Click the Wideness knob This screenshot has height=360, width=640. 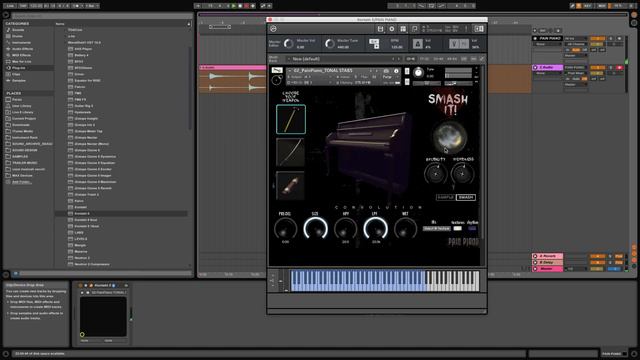(462, 174)
